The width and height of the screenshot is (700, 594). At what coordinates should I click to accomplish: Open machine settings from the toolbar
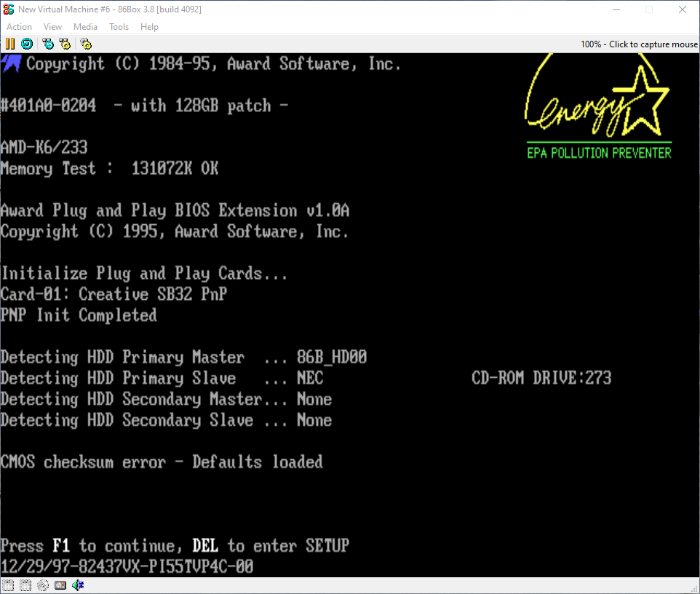(86, 44)
